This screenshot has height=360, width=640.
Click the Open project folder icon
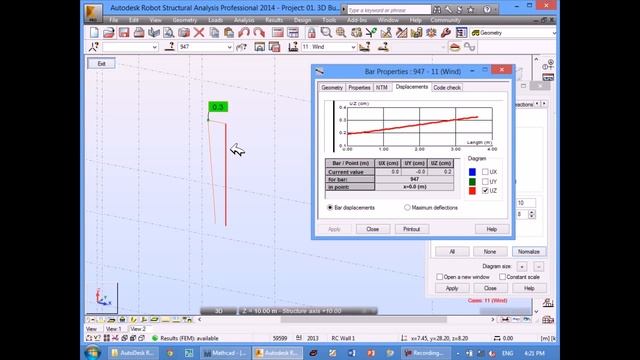click(109, 32)
